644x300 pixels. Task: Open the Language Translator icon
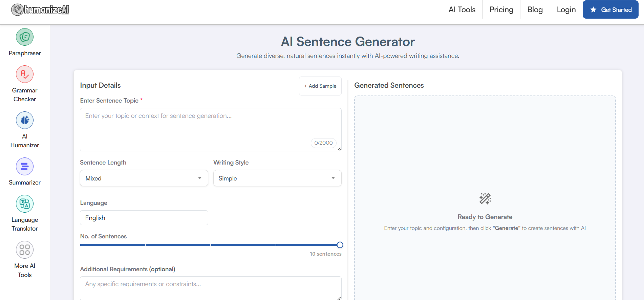click(25, 203)
